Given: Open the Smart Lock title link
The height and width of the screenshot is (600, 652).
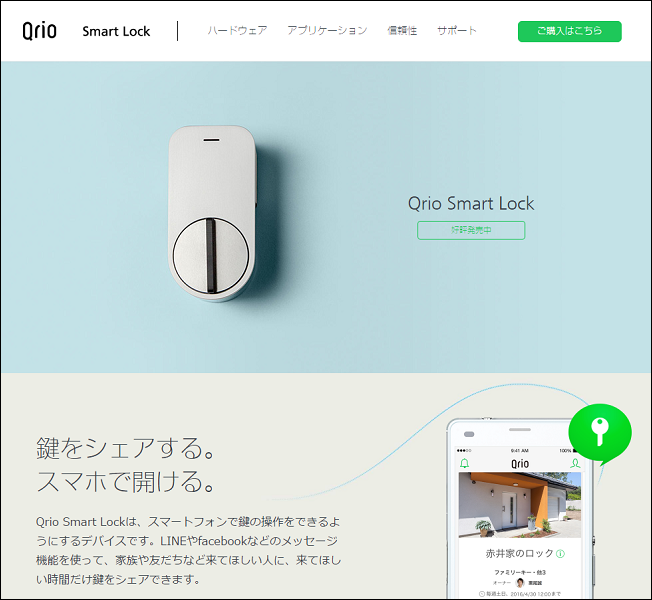Looking at the screenshot, I should coord(116,31).
